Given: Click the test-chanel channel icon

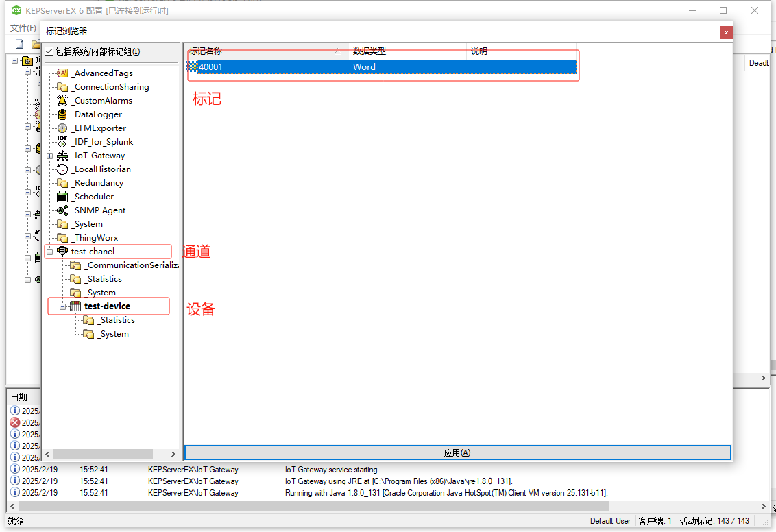Looking at the screenshot, I should 62,252.
